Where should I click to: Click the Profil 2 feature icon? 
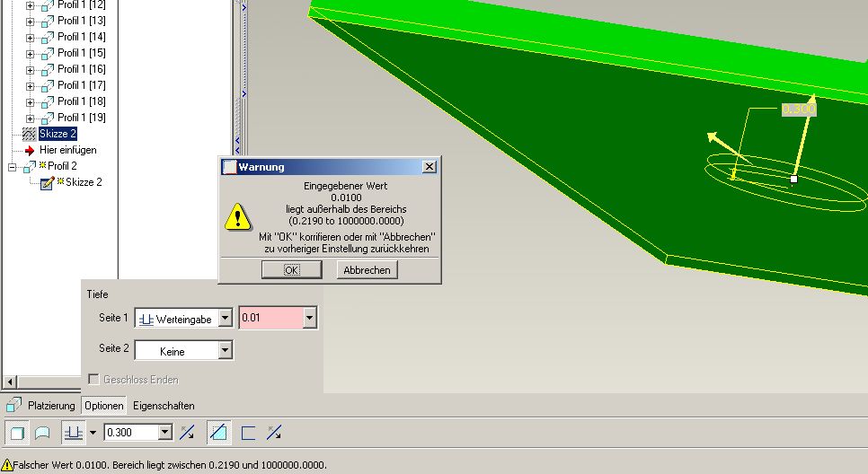30,166
